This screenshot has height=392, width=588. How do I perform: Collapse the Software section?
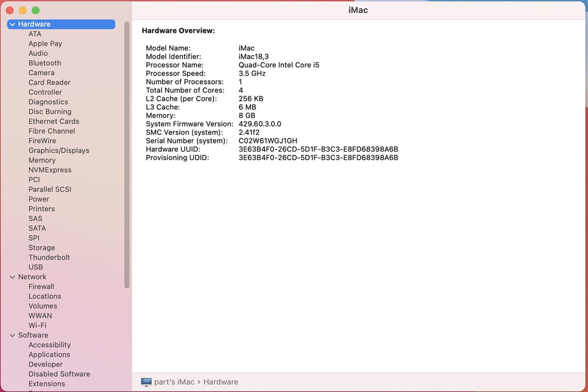pos(12,335)
